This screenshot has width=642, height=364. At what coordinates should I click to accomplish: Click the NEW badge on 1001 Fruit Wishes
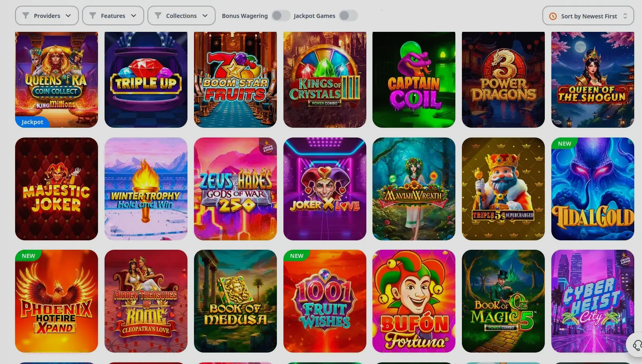(x=296, y=255)
